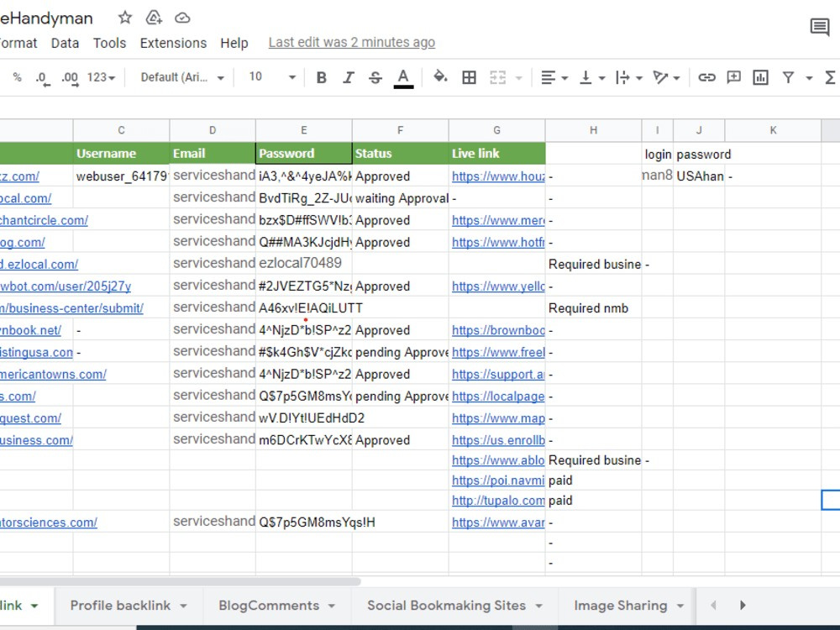
Task: Open the text color picker
Action: coord(403,78)
